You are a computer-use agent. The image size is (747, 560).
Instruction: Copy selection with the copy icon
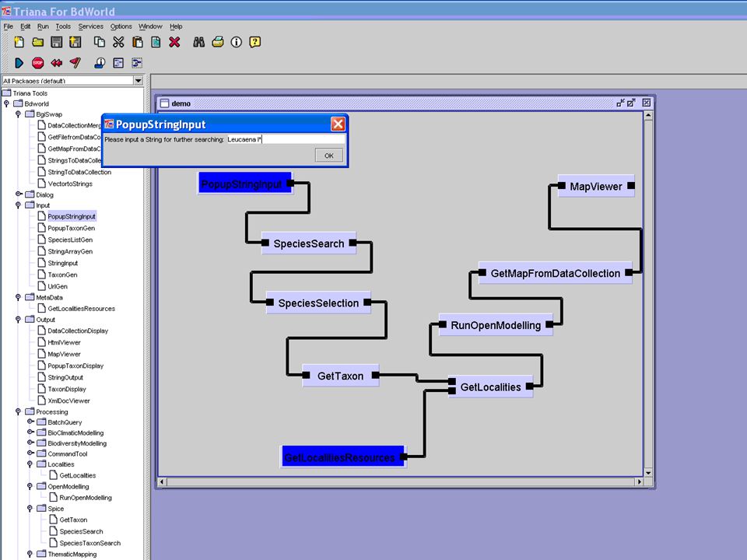[x=99, y=42]
